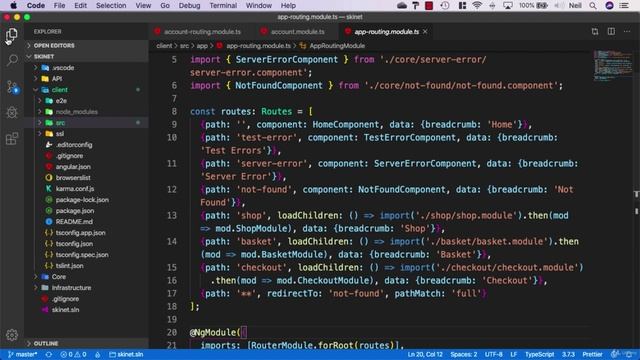Open the Go menu
Screen dimensions: 640x360
[165, 6]
